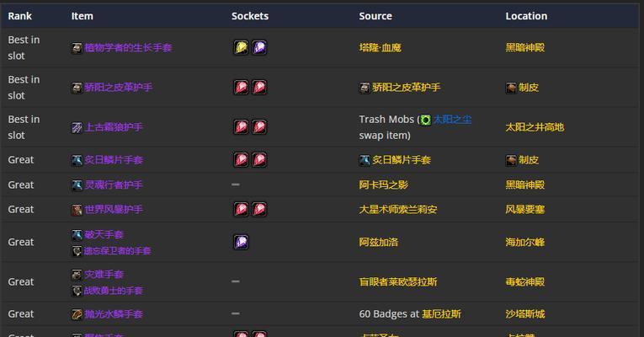Viewport: 644px width, 337px height.
Task: Open location link 太阳之井高地
Action: pos(535,127)
